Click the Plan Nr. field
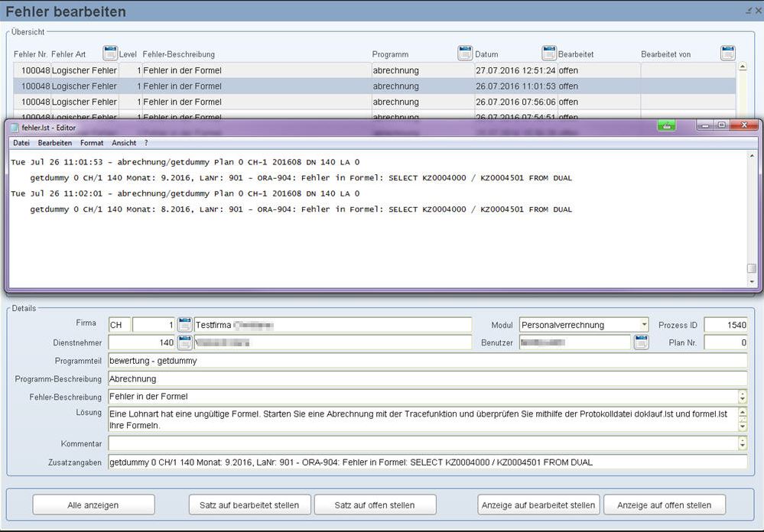The image size is (764, 532). click(x=726, y=342)
